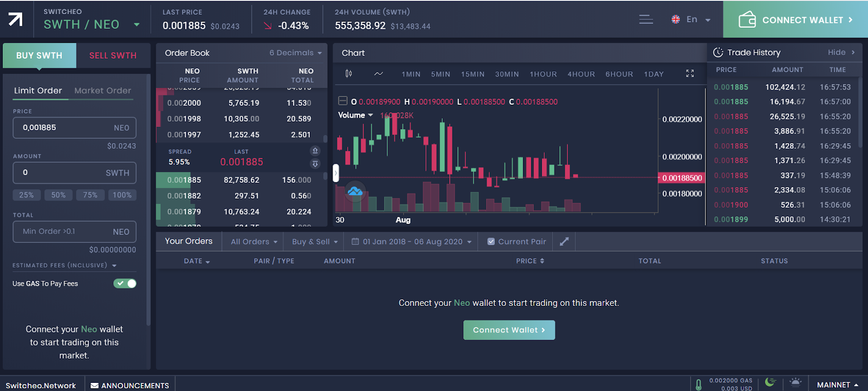The image size is (868, 391).
Task: Expand the chart's left-side panel handle
Action: [x=336, y=173]
